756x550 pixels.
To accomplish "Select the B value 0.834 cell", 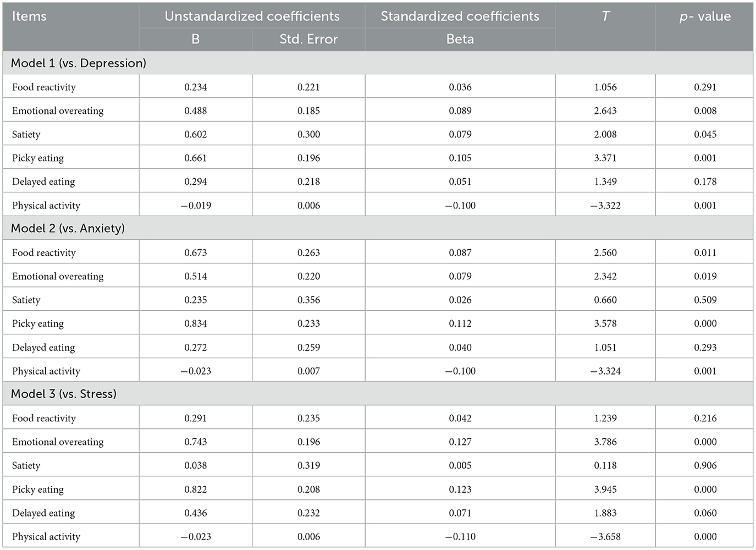I will click(196, 323).
